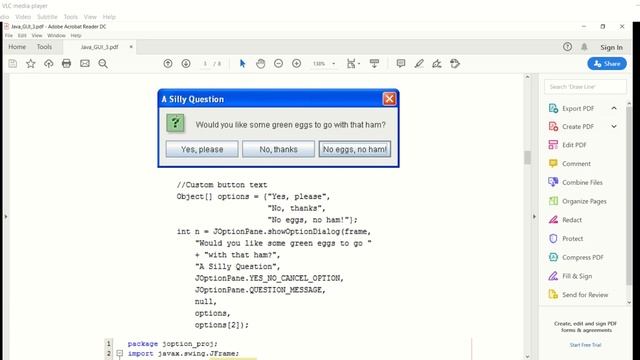Zoom in with the plus icon
640x360 pixels.
pos(296,64)
